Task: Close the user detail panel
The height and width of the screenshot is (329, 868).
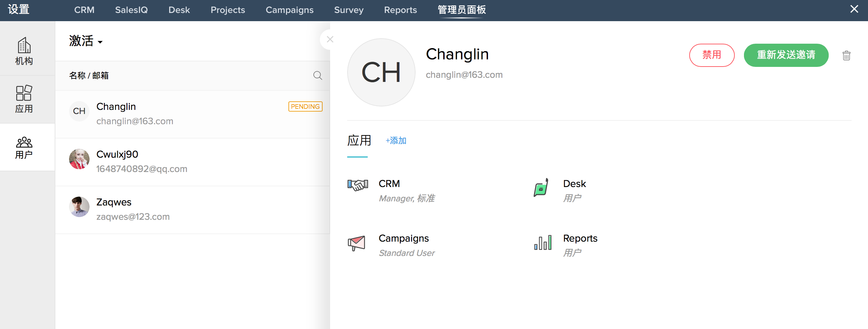Action: coord(329,40)
